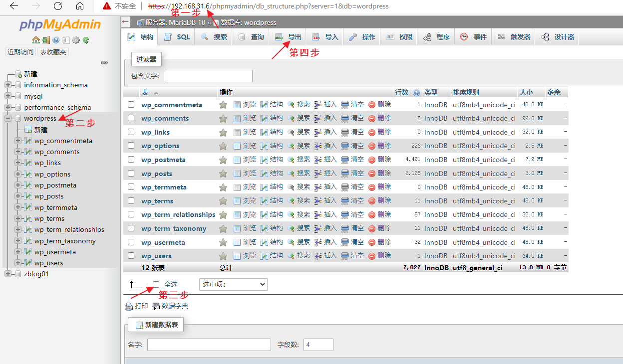
Task: Expand wp_commentmeta tree node
Action: tap(18, 141)
